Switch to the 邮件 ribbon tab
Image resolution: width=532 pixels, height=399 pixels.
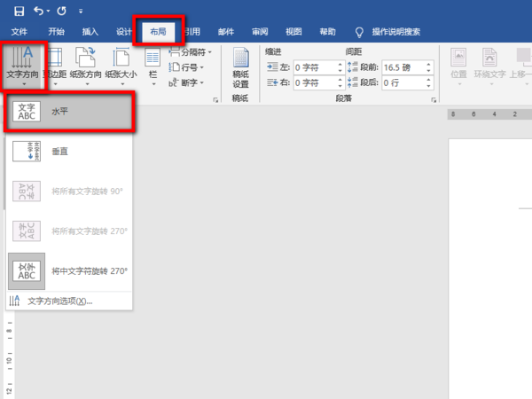click(226, 32)
